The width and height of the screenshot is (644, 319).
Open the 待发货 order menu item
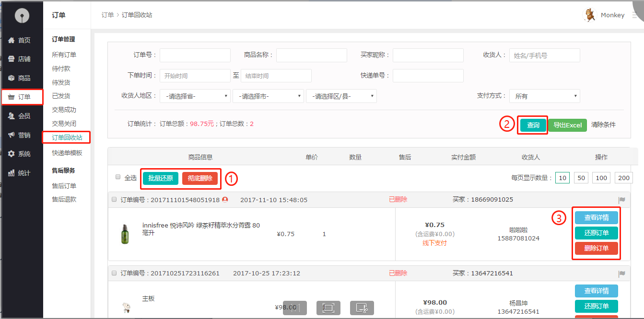click(61, 82)
